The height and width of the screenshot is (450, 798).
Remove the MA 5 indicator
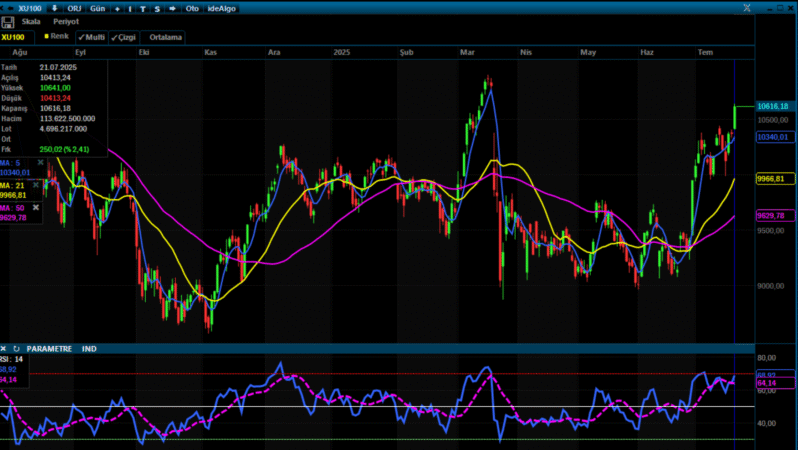[x=40, y=163]
